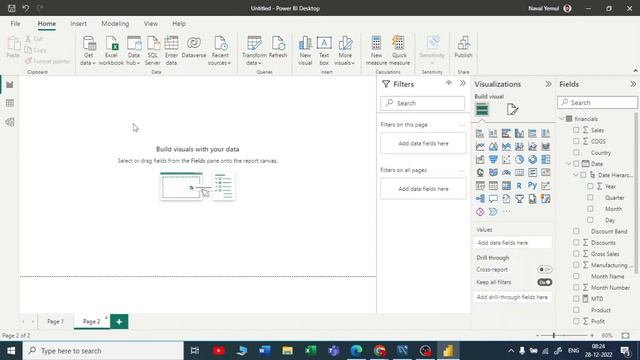
Task: Collapse the Date Hierarchy node
Action: (x=576, y=175)
